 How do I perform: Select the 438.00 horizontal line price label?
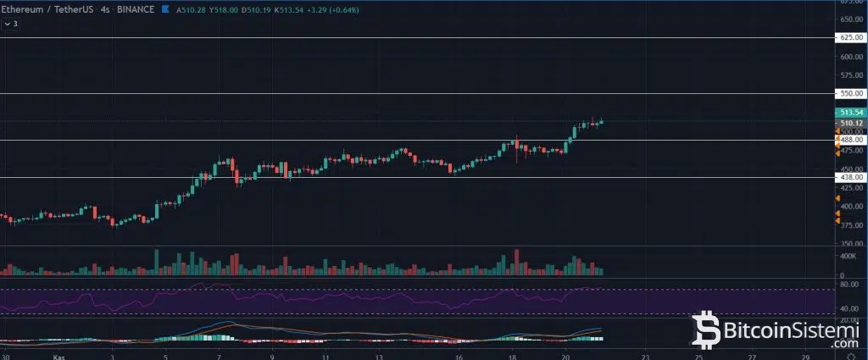tap(850, 177)
